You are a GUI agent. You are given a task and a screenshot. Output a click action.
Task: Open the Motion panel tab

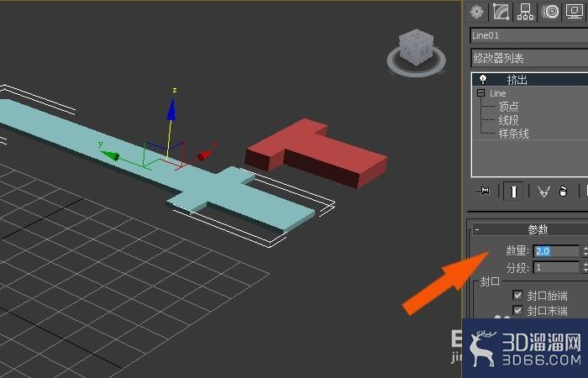[x=549, y=12]
